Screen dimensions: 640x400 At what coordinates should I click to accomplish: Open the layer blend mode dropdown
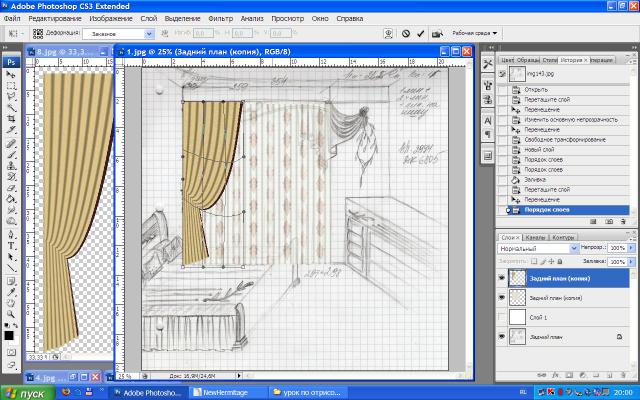point(536,247)
